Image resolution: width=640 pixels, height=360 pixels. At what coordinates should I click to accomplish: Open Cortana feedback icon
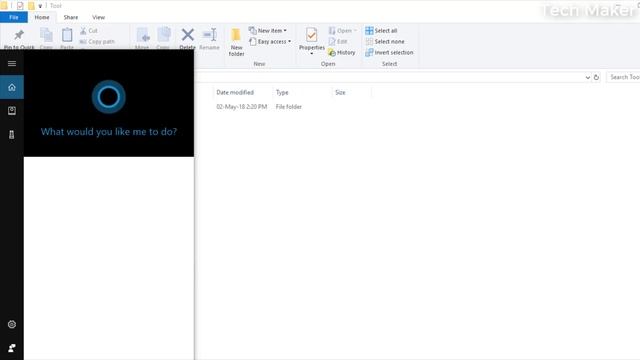click(x=12, y=348)
